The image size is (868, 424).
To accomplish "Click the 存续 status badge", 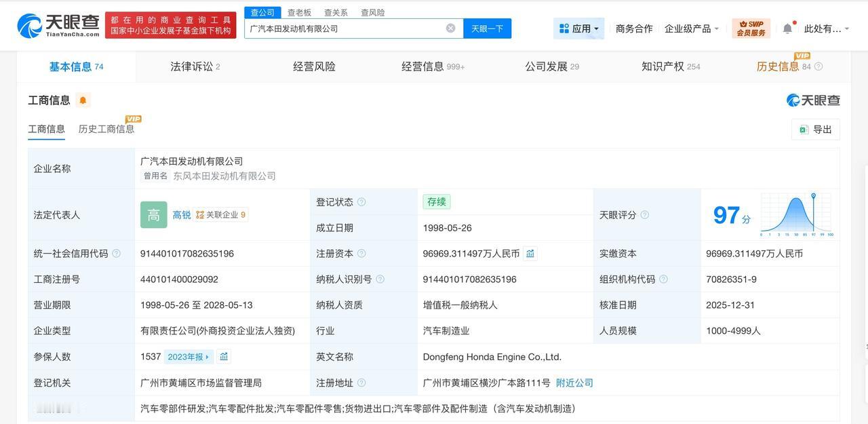I will point(437,202).
